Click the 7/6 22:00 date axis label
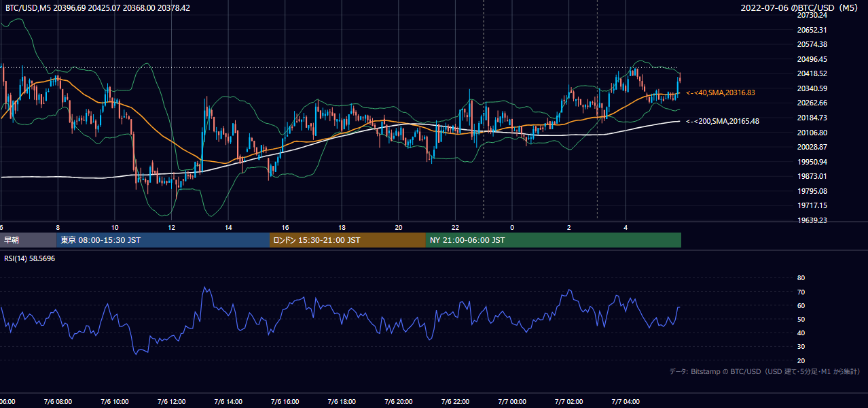Image resolution: width=868 pixels, height=408 pixels. point(455,402)
